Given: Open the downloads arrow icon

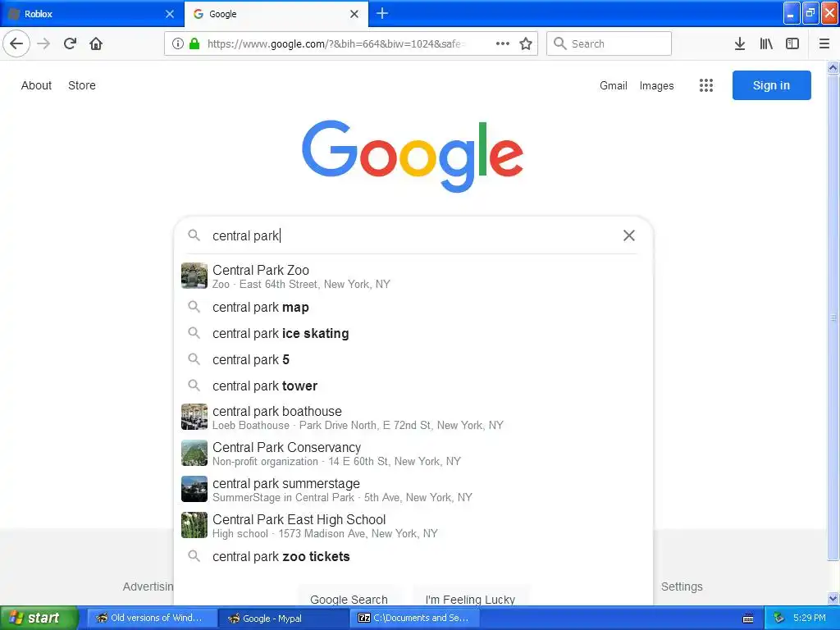Looking at the screenshot, I should pos(740,43).
